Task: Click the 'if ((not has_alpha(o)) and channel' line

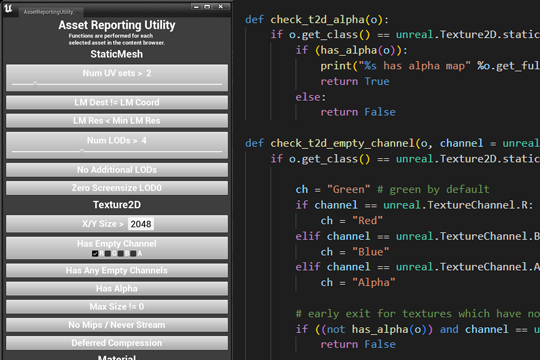Action: coord(417,329)
